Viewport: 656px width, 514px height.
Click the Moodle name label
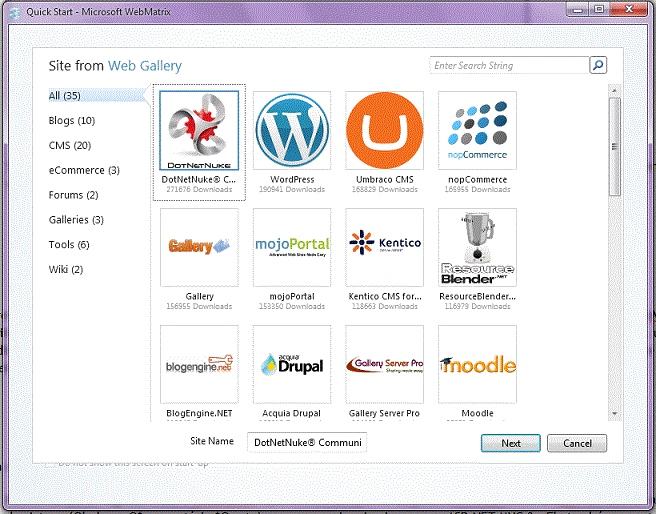(x=477, y=413)
